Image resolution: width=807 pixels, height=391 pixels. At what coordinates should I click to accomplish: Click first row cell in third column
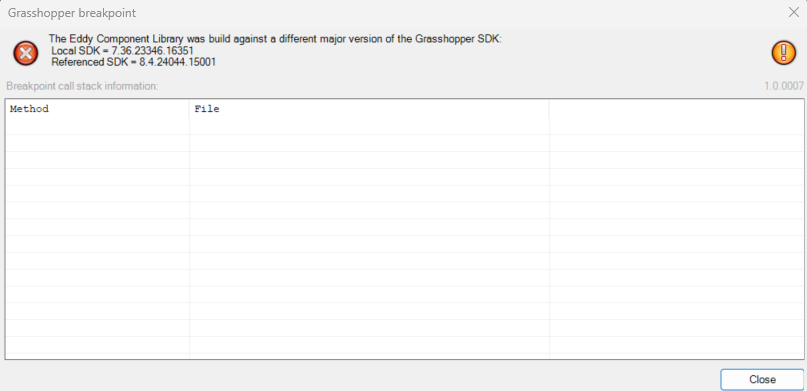(x=676, y=127)
